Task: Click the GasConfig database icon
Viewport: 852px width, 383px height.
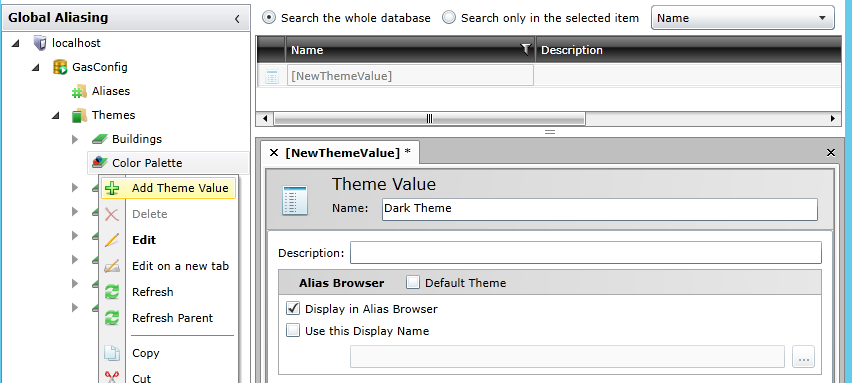Action: point(60,67)
